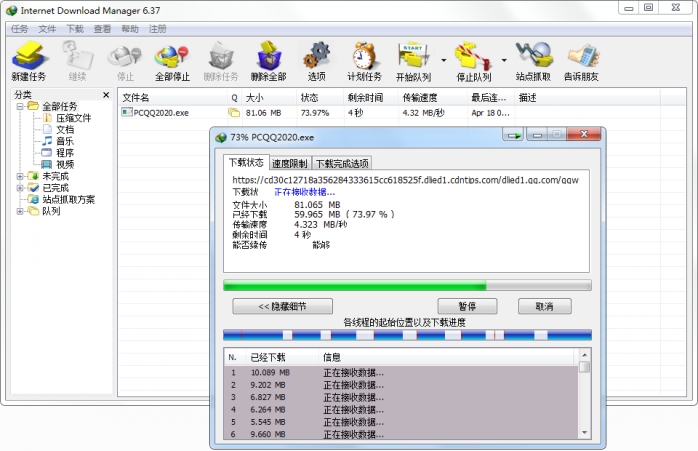698x451 pixels.
Task: Open the 文件 menu
Action: [47, 29]
